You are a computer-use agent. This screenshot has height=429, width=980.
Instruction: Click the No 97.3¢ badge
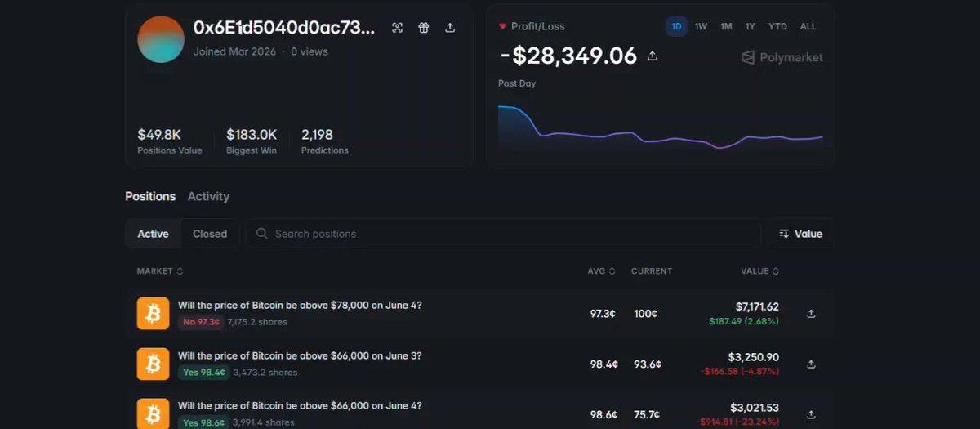click(201, 322)
